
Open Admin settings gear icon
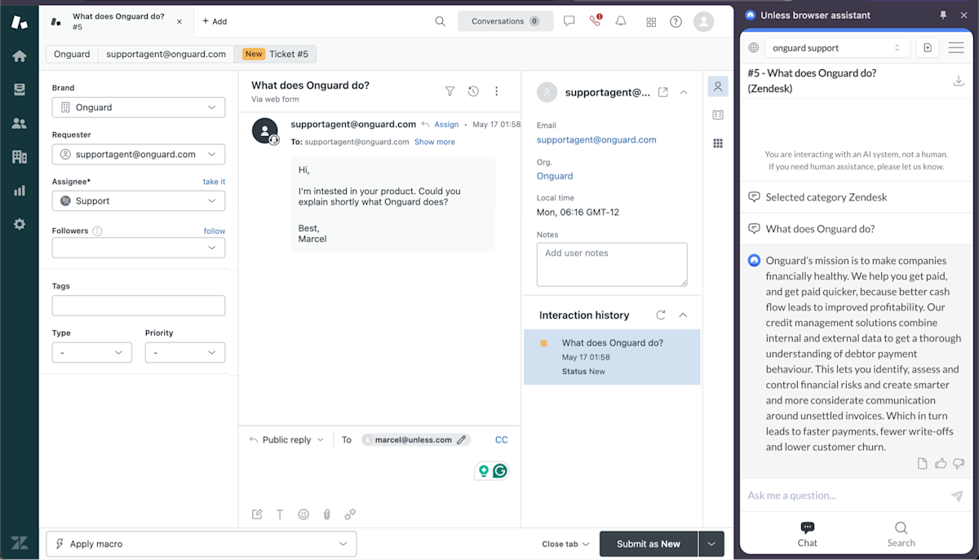pos(20,224)
